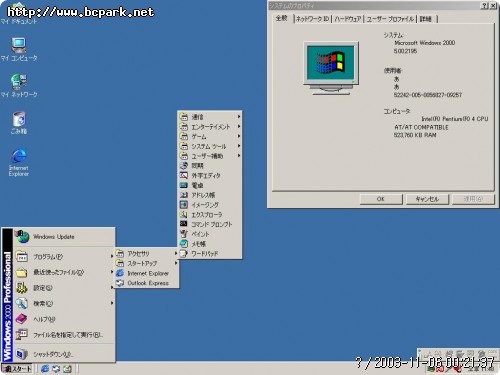Open ヘルプ(H) in the Start menu

tap(64, 319)
